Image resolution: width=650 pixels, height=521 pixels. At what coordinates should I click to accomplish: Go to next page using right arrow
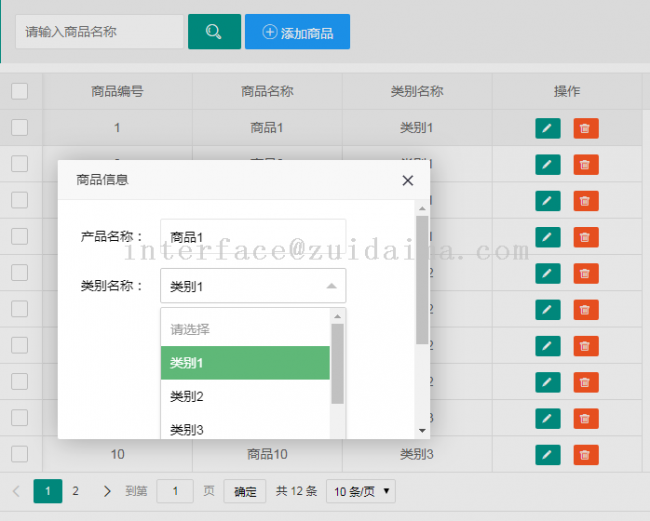click(x=107, y=491)
